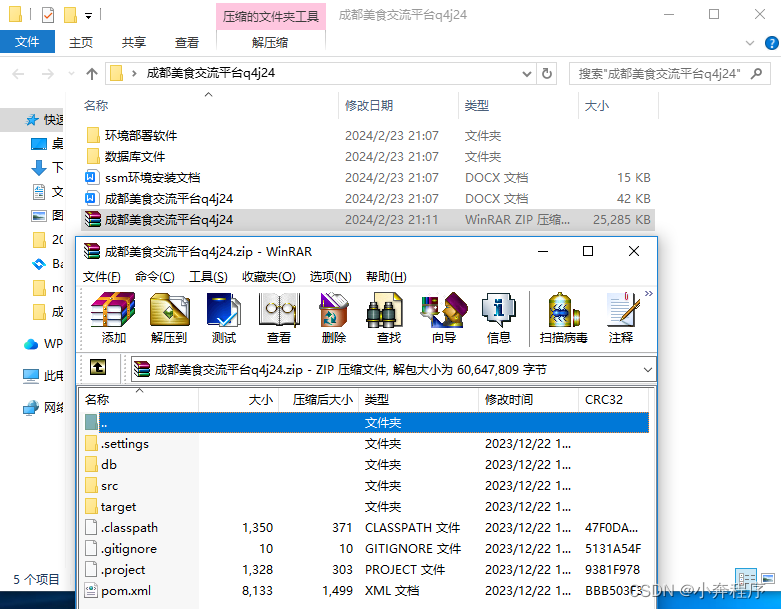
Task: Sort WinRAR list by 大小 column
Action: pyautogui.click(x=239, y=399)
